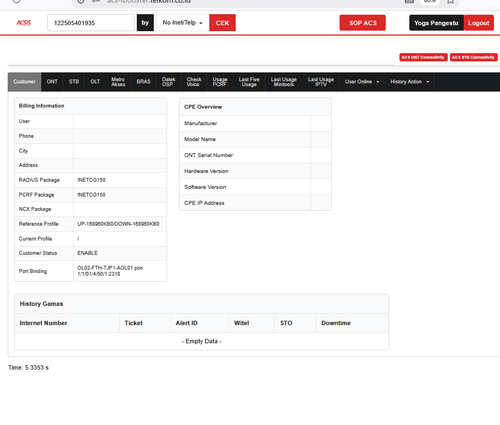
Task: Focus the internet number search field
Action: pyautogui.click(x=91, y=23)
